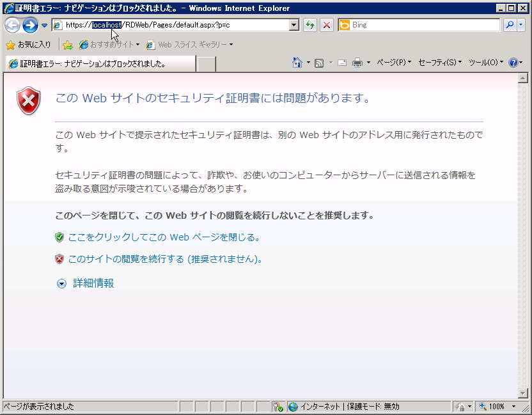Click the 保護モード: 無効 status text
532x415 pixels.
coord(373,406)
